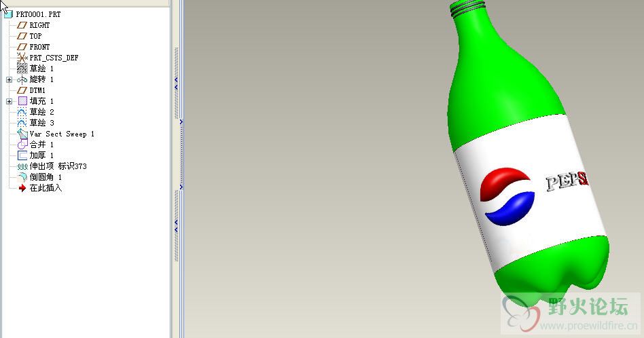Click the 草绘 3 sketch icon
Image resolution: width=644 pixels, height=338 pixels.
(x=22, y=123)
